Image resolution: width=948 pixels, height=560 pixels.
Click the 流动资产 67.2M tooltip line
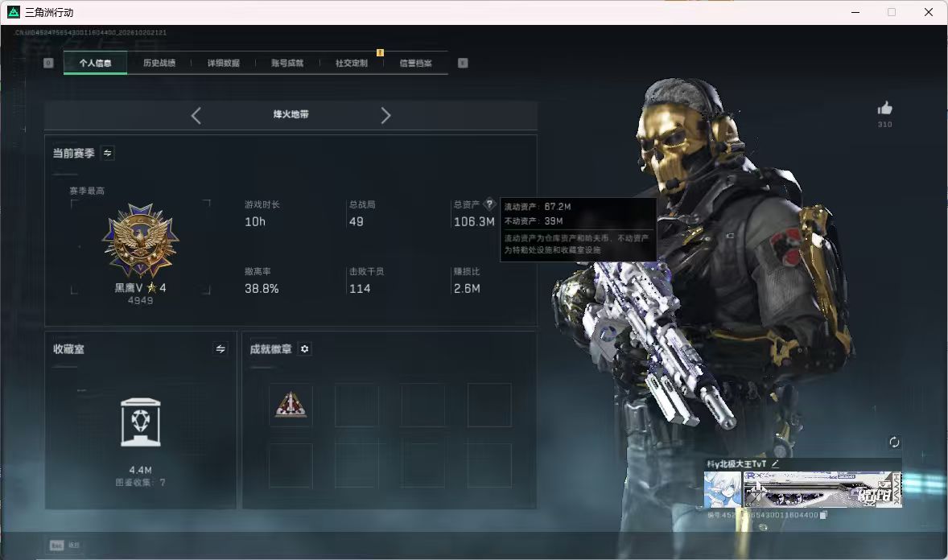coord(538,207)
